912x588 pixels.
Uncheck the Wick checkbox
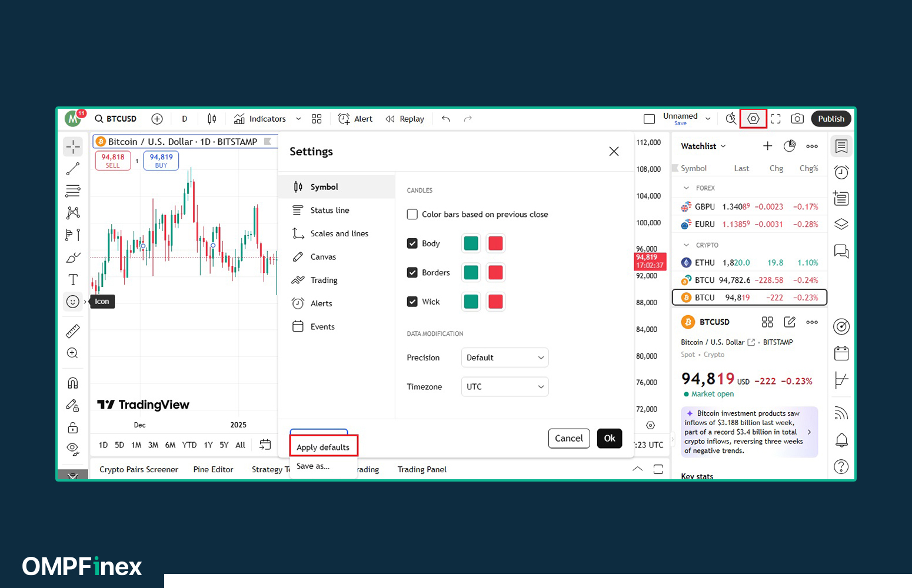pos(412,302)
